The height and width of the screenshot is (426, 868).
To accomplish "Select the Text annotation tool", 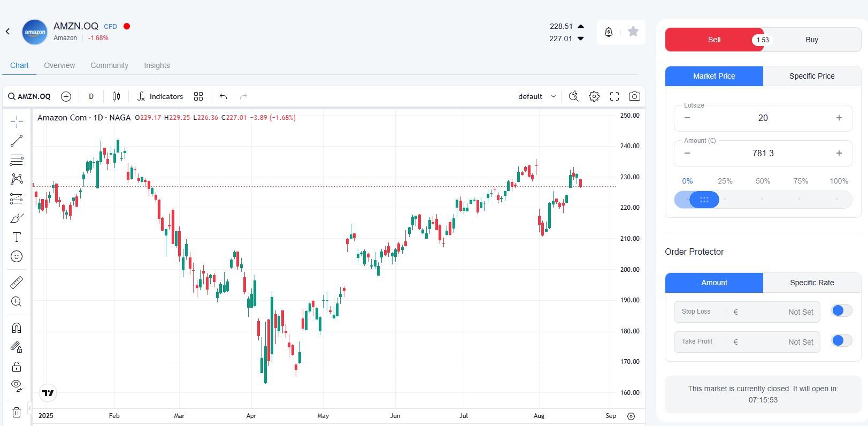I will point(17,237).
